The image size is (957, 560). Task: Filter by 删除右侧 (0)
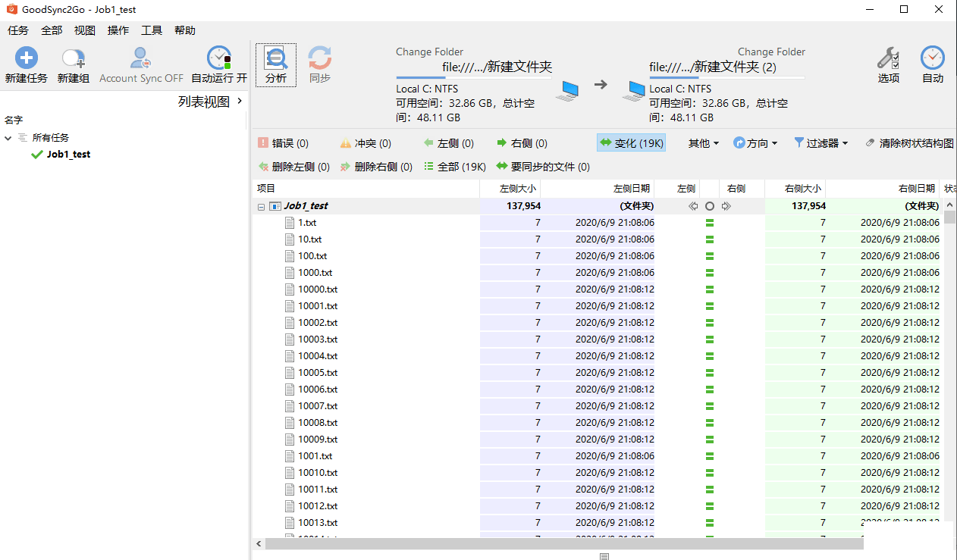coord(376,167)
